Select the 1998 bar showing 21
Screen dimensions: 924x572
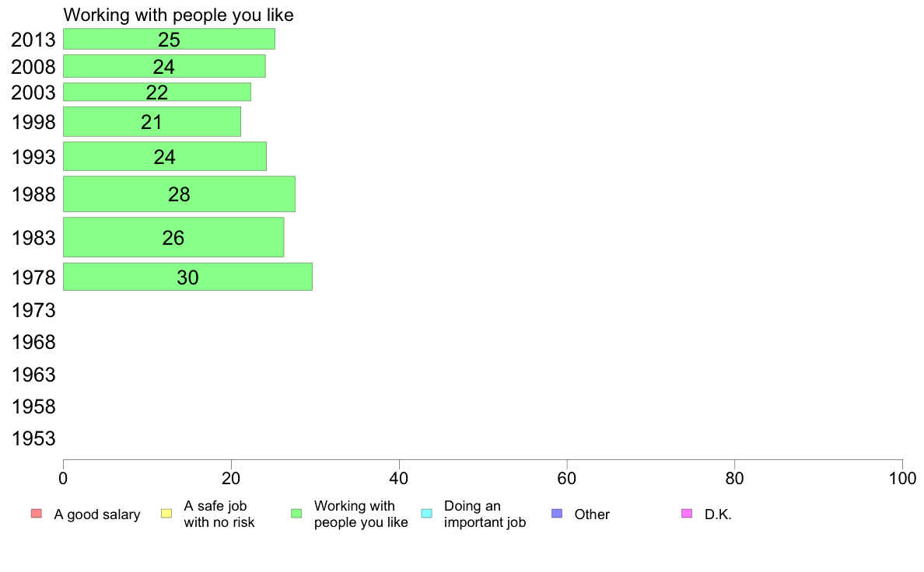point(152,121)
